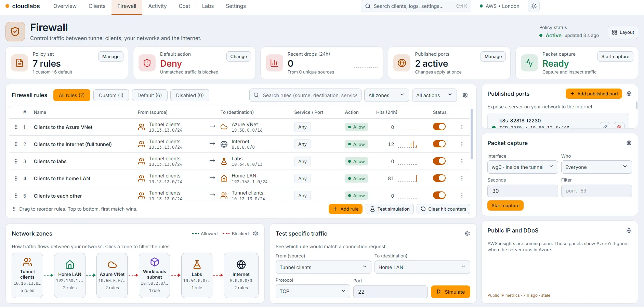Go to the Clients tab
This screenshot has height=307, width=644.
(x=97, y=6)
